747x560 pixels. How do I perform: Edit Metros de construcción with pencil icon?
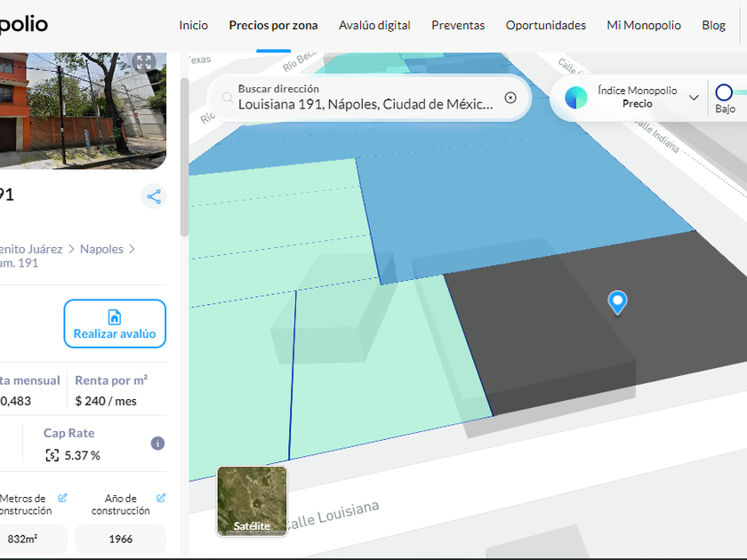pyautogui.click(x=62, y=498)
